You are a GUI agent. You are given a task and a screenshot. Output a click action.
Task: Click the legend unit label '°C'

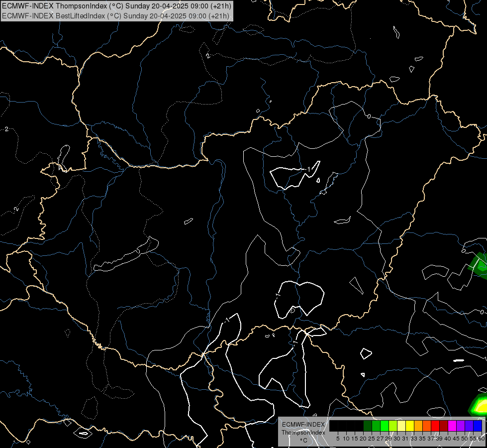click(x=304, y=441)
